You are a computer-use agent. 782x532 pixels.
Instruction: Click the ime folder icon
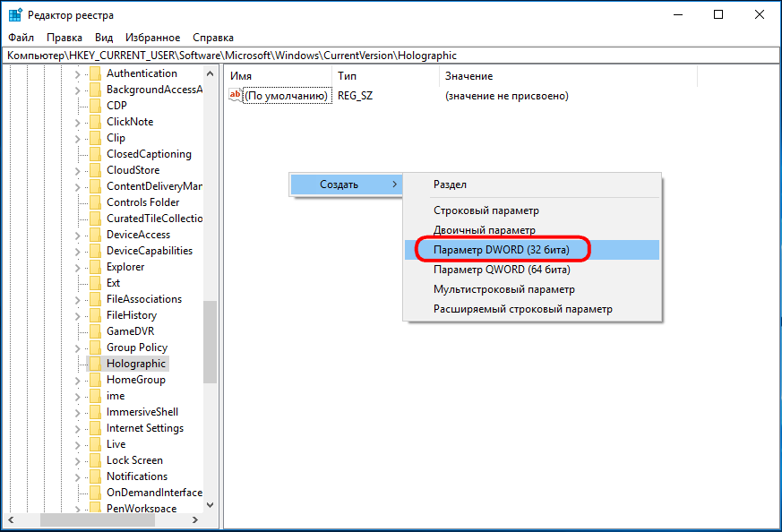tap(95, 396)
